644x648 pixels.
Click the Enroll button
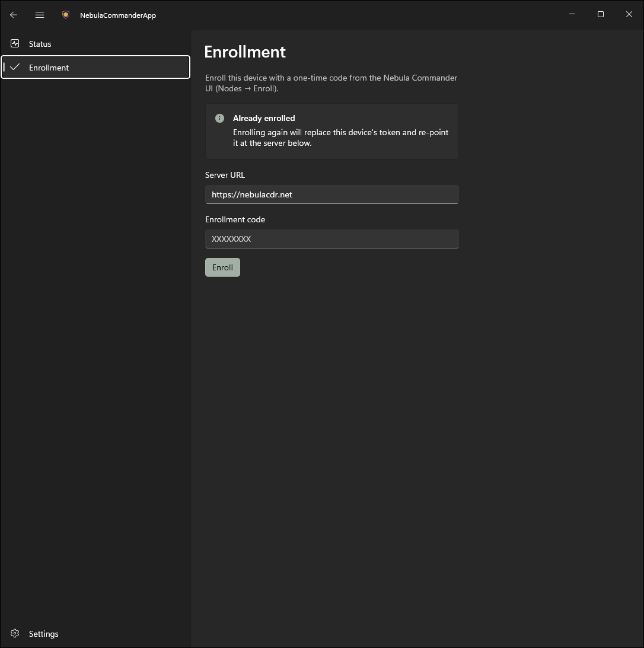coord(222,267)
